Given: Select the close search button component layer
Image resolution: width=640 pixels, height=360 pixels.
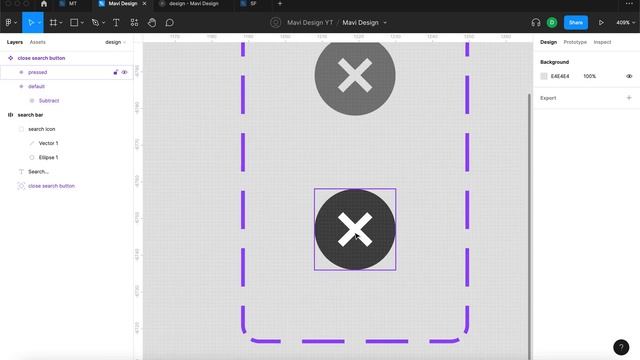Looking at the screenshot, I should pyautogui.click(x=41, y=58).
